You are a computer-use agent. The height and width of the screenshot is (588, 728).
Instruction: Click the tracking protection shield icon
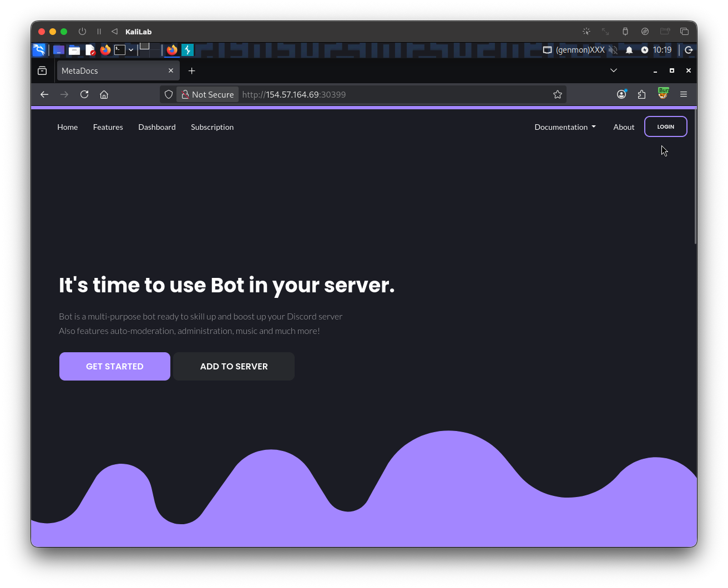click(x=169, y=94)
